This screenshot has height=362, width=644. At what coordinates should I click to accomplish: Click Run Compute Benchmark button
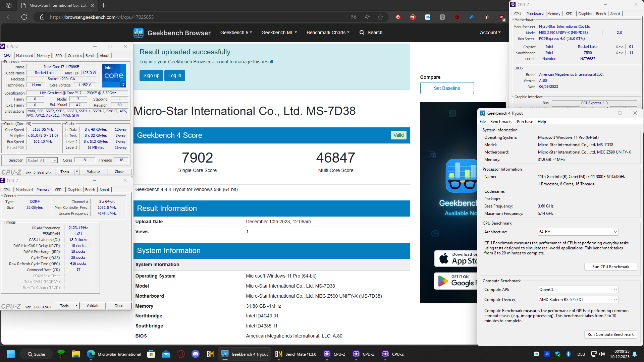point(610,335)
